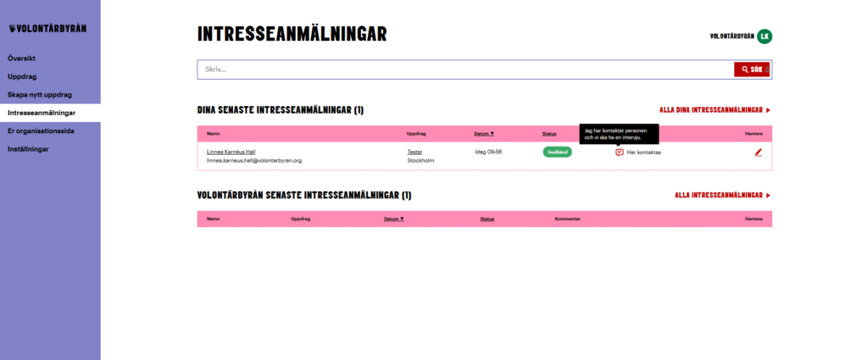Sort the lower table by Datum

pyautogui.click(x=394, y=219)
